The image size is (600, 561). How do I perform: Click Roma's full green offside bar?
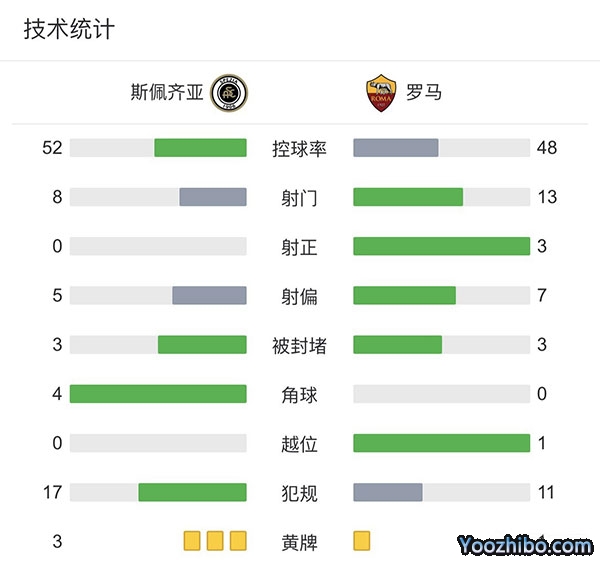[441, 443]
